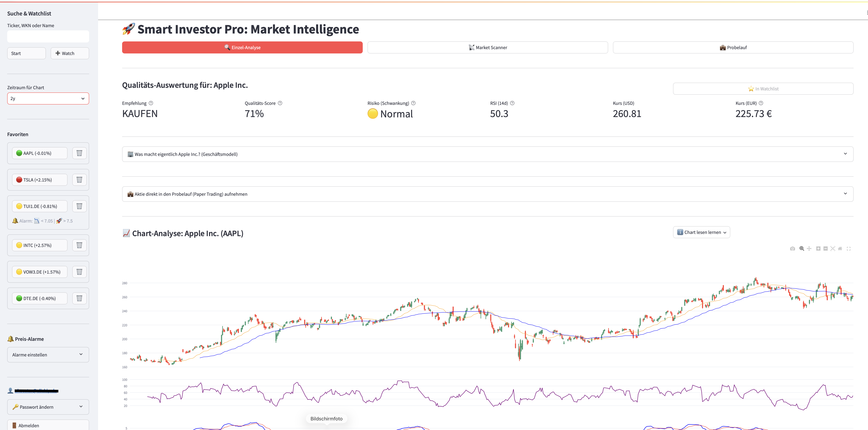Focus the Ticker, WKN oder Name field
Screen dimensions: 868x430
coord(48,36)
